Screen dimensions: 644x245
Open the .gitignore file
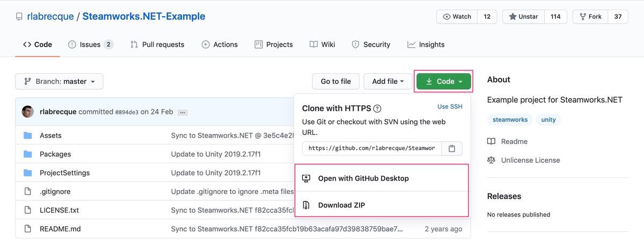pyautogui.click(x=55, y=191)
